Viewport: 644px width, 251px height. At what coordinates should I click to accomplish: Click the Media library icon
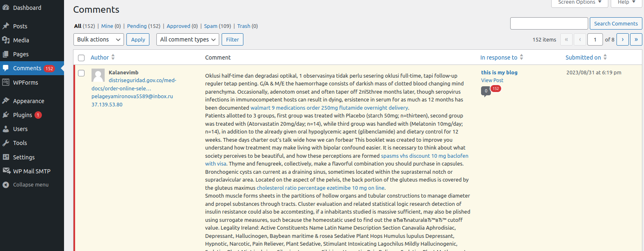[6, 40]
